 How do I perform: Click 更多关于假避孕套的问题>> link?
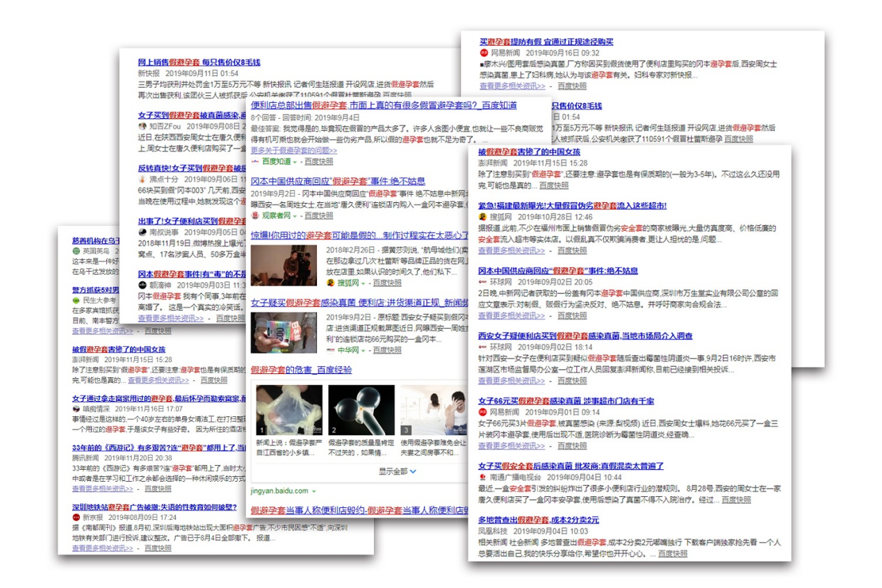point(293,150)
